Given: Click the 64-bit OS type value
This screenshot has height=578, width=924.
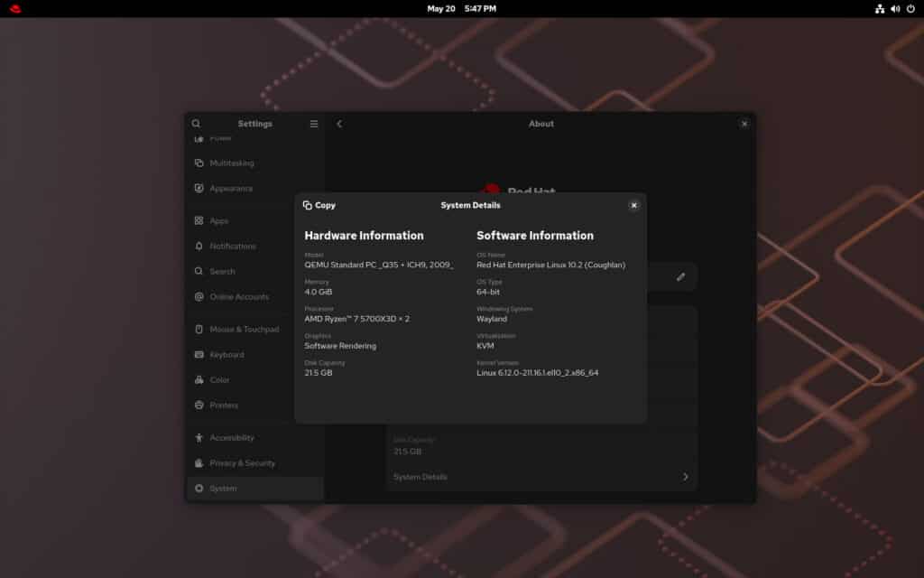Looking at the screenshot, I should [488, 292].
